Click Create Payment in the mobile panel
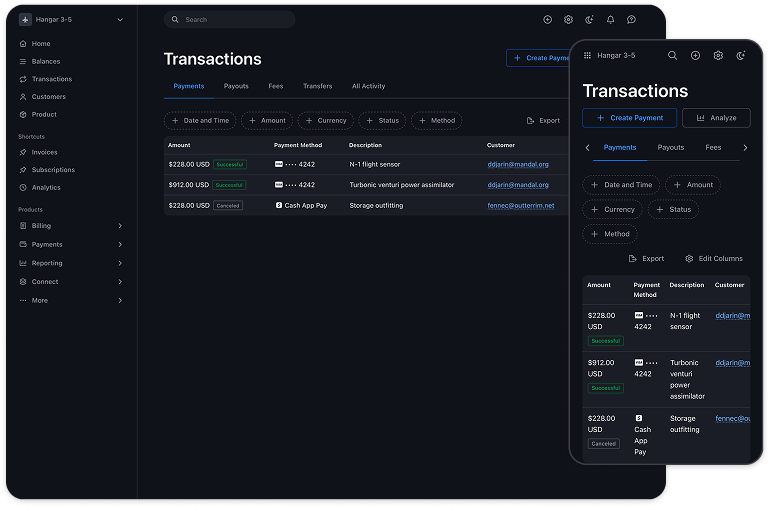770x507 pixels. [x=630, y=118]
